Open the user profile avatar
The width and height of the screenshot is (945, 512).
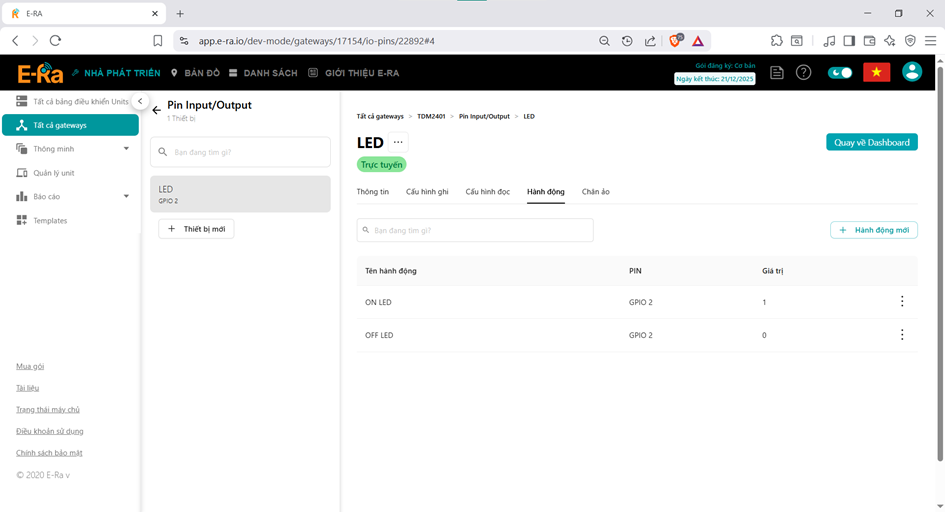911,72
